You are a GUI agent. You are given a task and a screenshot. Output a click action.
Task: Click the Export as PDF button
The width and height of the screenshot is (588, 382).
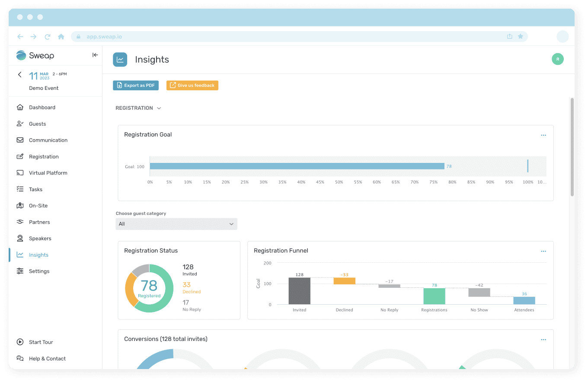[136, 86]
